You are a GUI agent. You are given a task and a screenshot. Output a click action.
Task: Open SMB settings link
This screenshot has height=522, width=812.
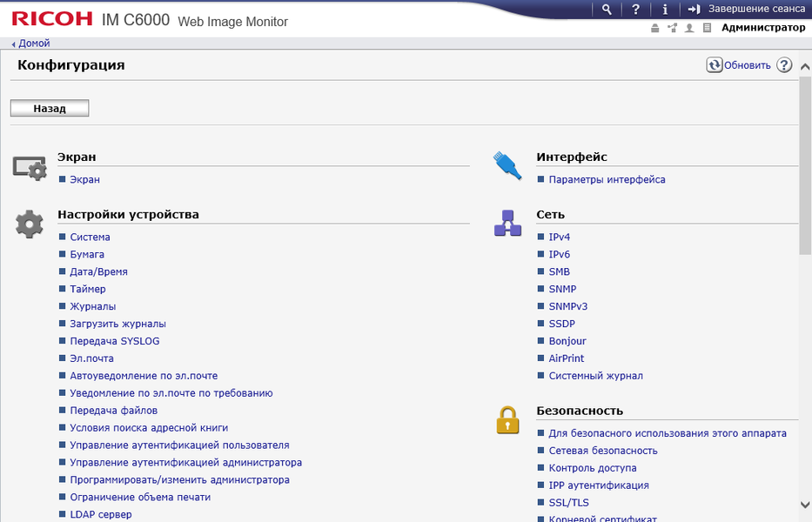tap(560, 271)
